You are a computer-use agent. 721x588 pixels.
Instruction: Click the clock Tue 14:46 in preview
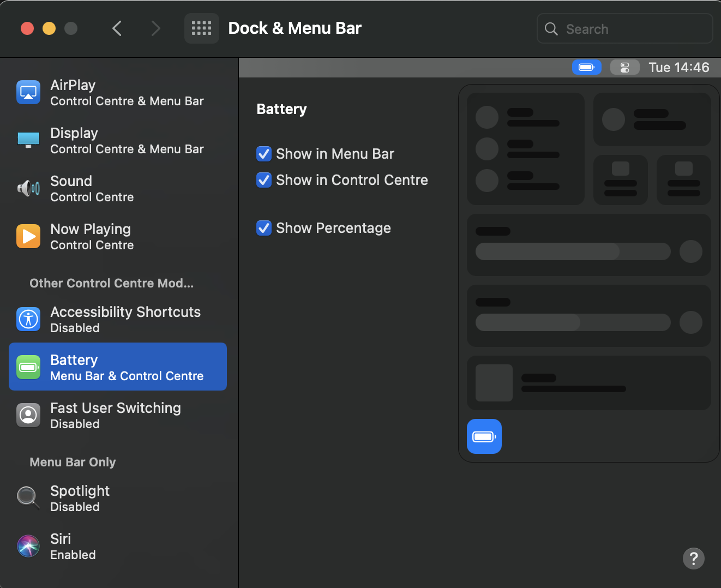point(679,67)
